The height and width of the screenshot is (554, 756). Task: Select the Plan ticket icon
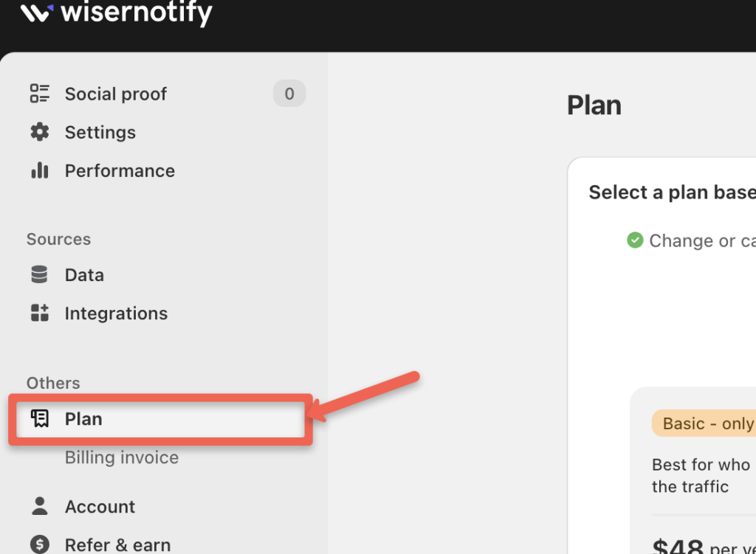click(39, 418)
